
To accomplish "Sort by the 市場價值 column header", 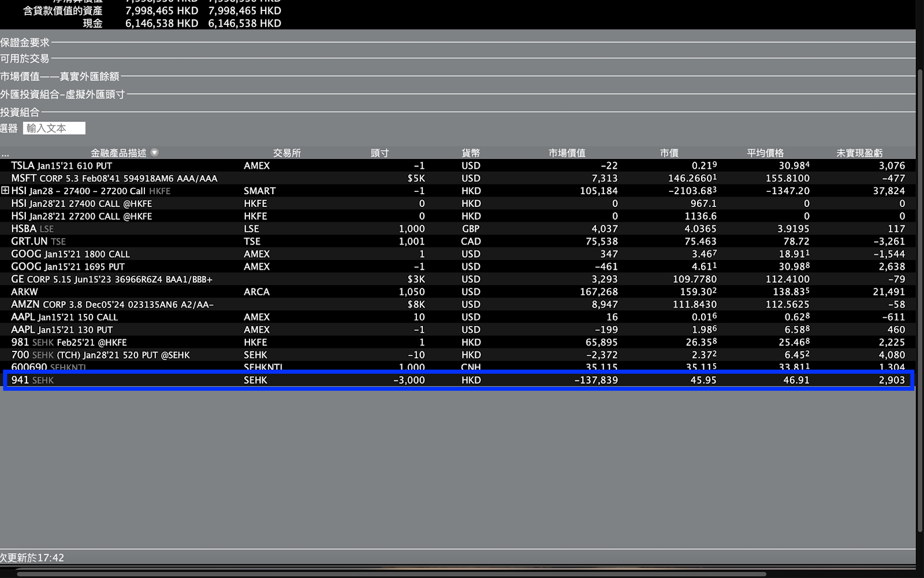I will pos(567,153).
